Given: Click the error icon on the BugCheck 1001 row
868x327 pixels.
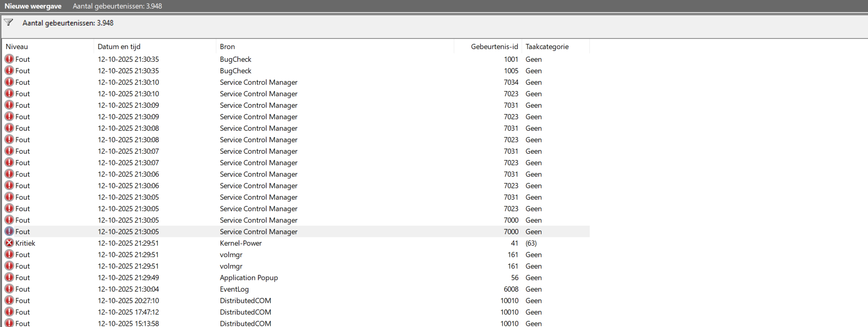Looking at the screenshot, I should [9, 59].
